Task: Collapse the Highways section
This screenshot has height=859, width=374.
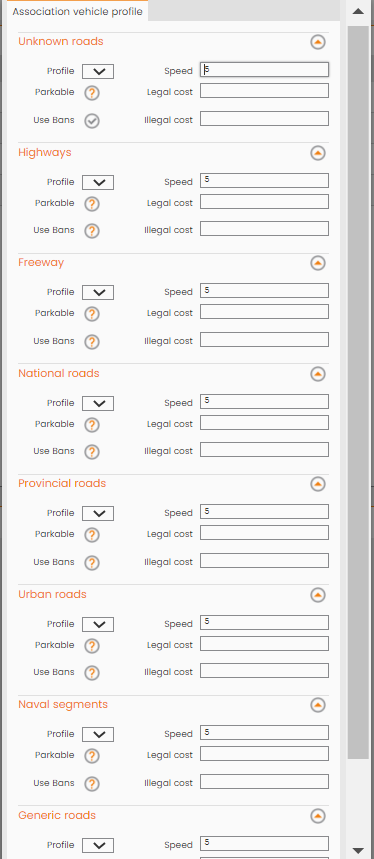Action: (x=318, y=153)
